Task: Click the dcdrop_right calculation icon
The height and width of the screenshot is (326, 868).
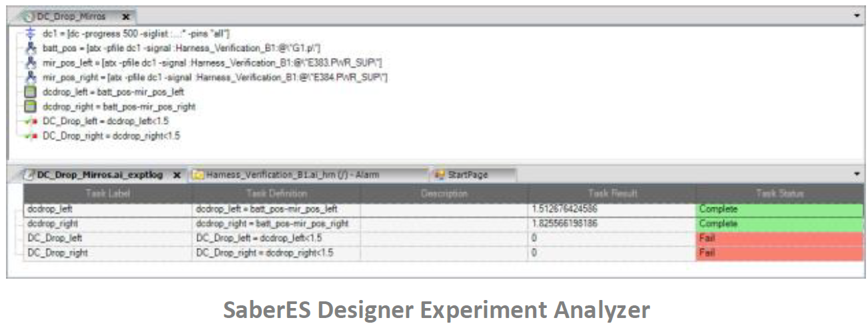Action: point(30,107)
